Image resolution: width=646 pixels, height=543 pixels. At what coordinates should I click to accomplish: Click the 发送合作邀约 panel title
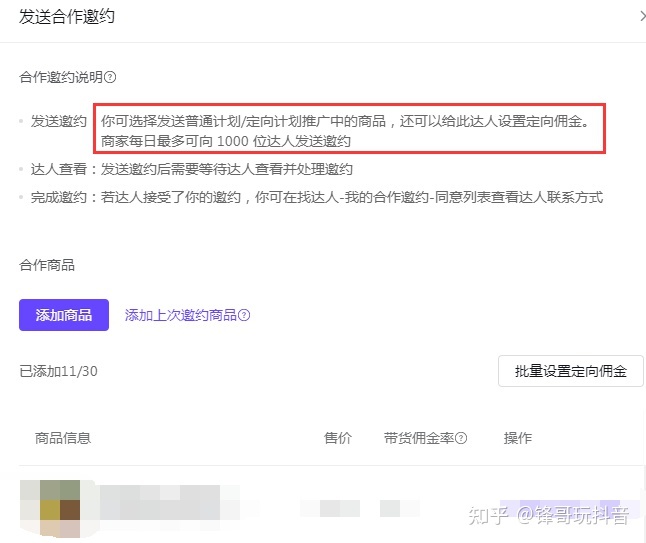point(67,14)
